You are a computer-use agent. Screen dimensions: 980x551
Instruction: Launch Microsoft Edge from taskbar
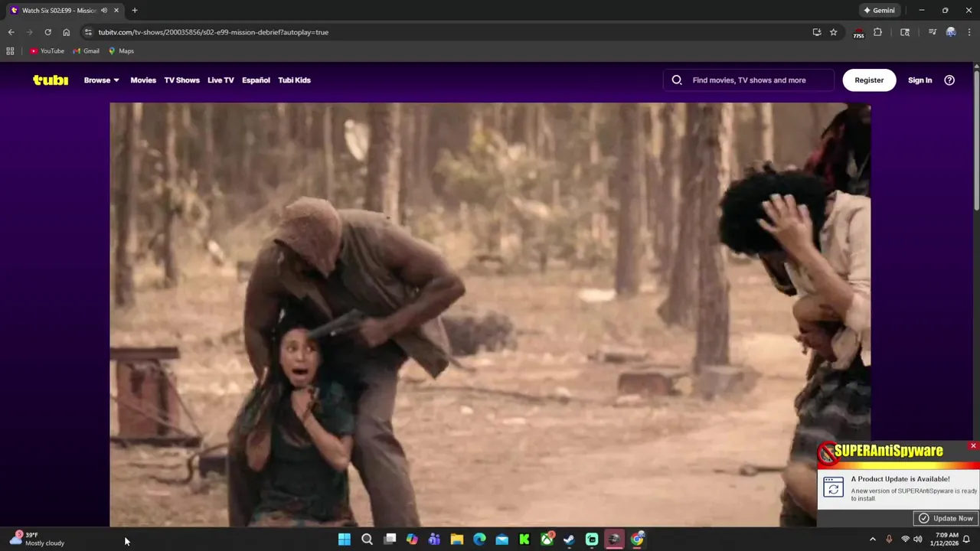click(x=479, y=540)
